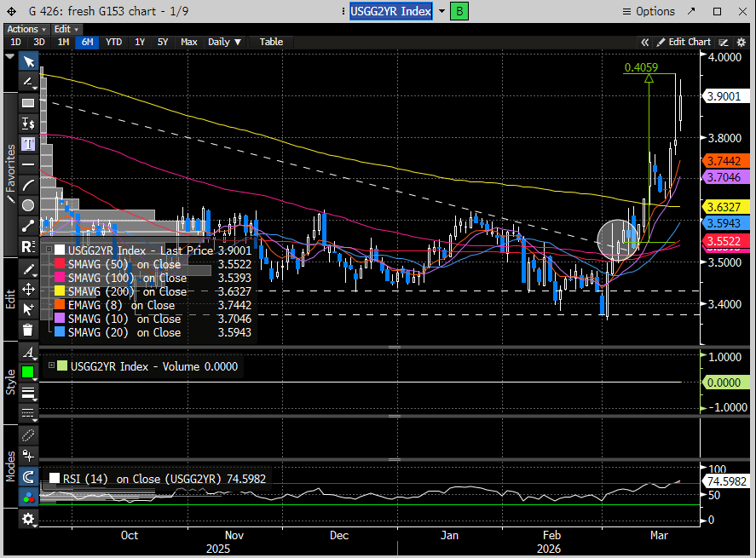
Task: Click the edit pencil icon
Action: [x=28, y=269]
